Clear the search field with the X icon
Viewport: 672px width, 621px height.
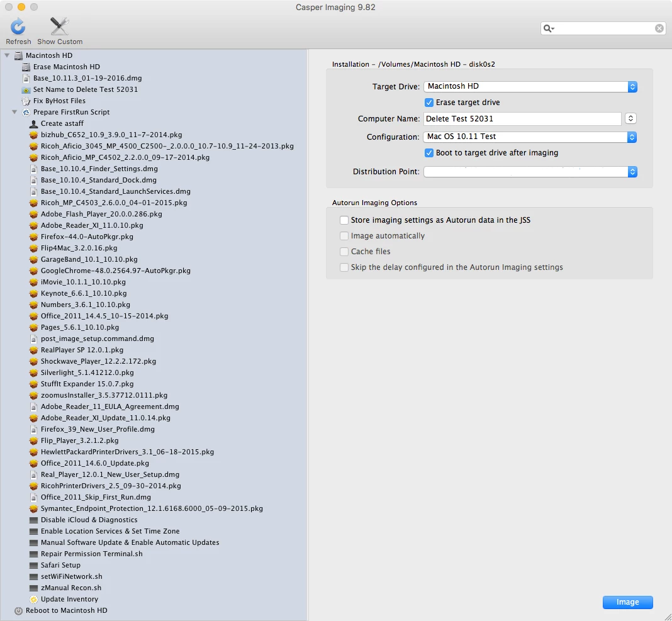(659, 28)
